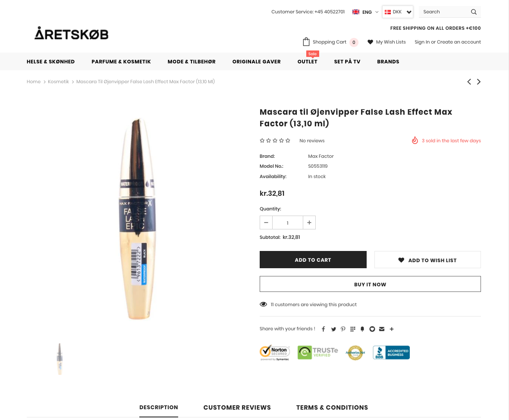Open the DKK currency dropdown
This screenshot has height=420, width=509.
click(398, 12)
